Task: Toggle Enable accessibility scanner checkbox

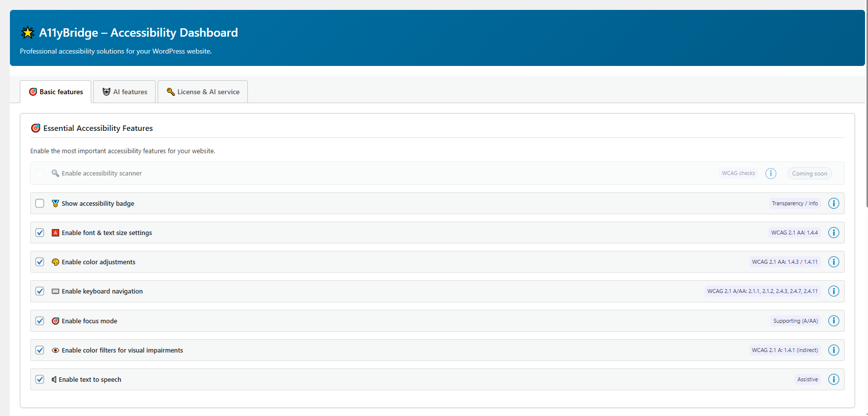Action: 40,173
